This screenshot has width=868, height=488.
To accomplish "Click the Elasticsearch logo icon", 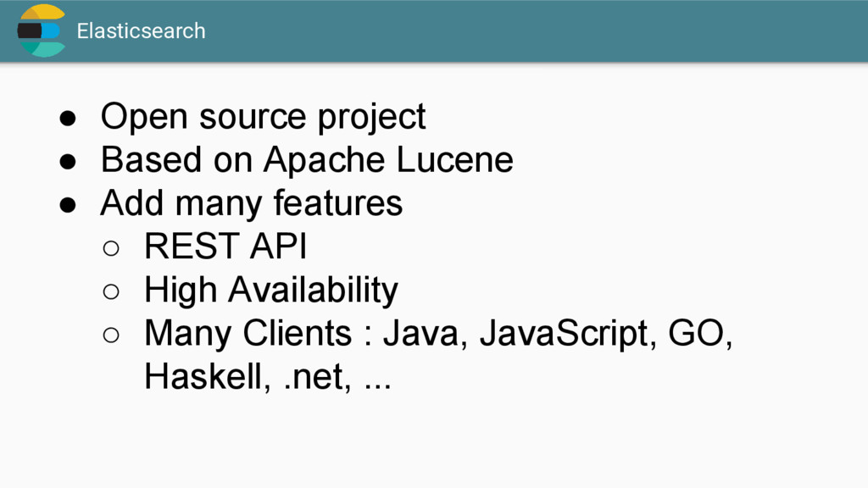I will [x=41, y=30].
